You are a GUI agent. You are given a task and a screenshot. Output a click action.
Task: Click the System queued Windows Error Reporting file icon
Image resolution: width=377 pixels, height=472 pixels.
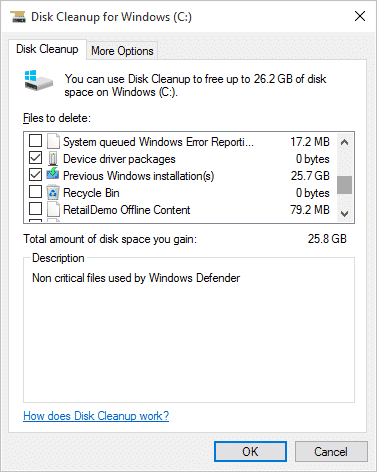(x=53, y=141)
